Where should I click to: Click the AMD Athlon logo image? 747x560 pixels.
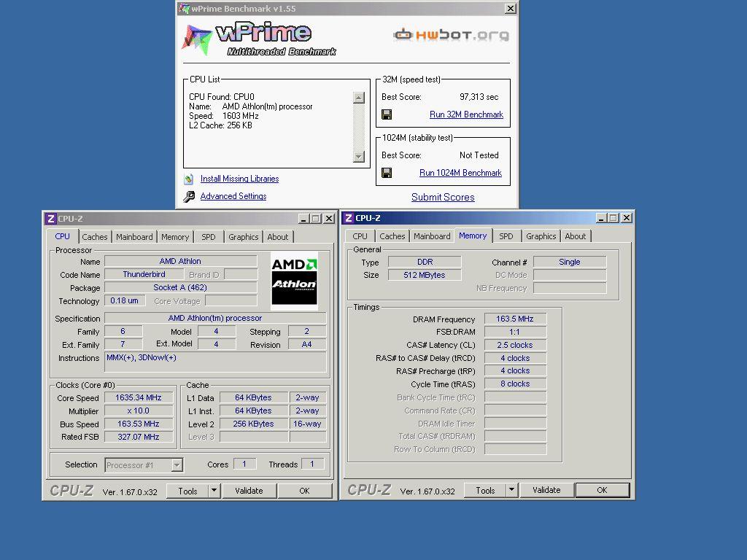[294, 281]
